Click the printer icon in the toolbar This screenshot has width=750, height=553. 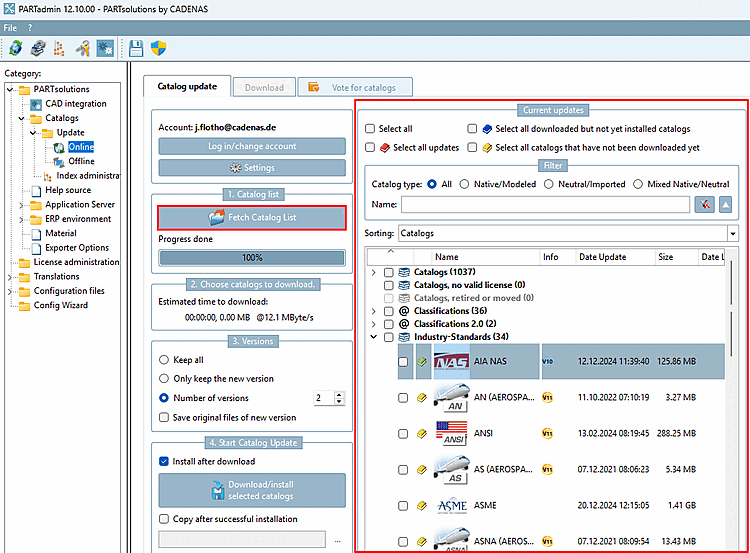38,48
